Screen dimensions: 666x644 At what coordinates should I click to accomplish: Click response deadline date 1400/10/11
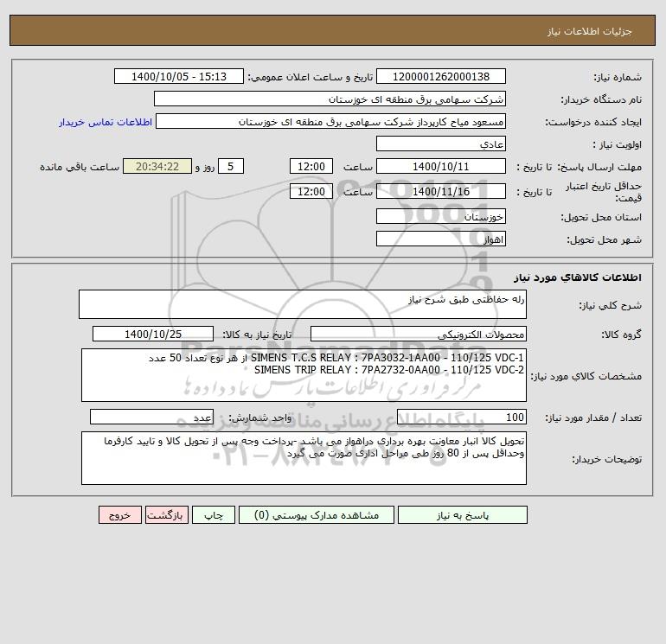441,167
